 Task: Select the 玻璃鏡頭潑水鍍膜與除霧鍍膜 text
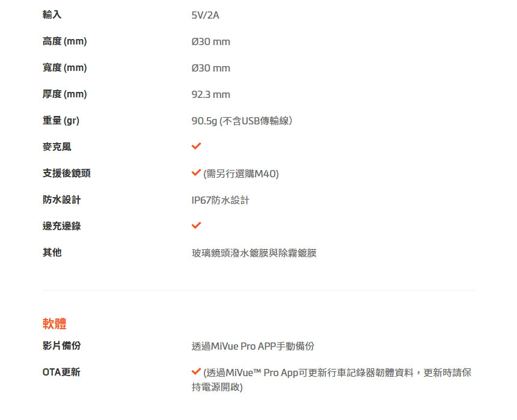pyautogui.click(x=254, y=253)
